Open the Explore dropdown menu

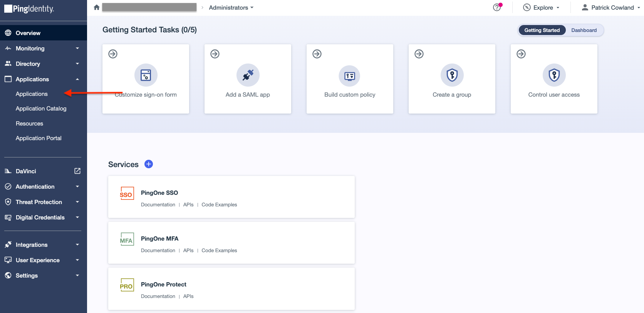pos(541,8)
